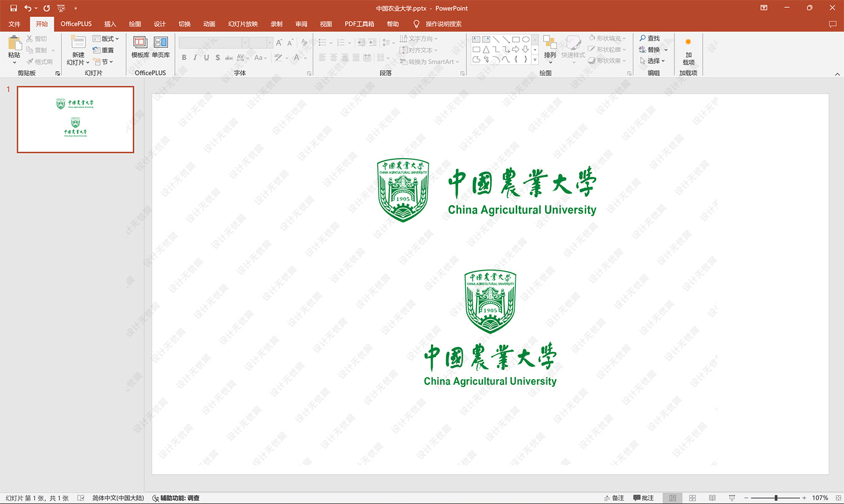Open the Section (节) dropdown

tap(104, 62)
